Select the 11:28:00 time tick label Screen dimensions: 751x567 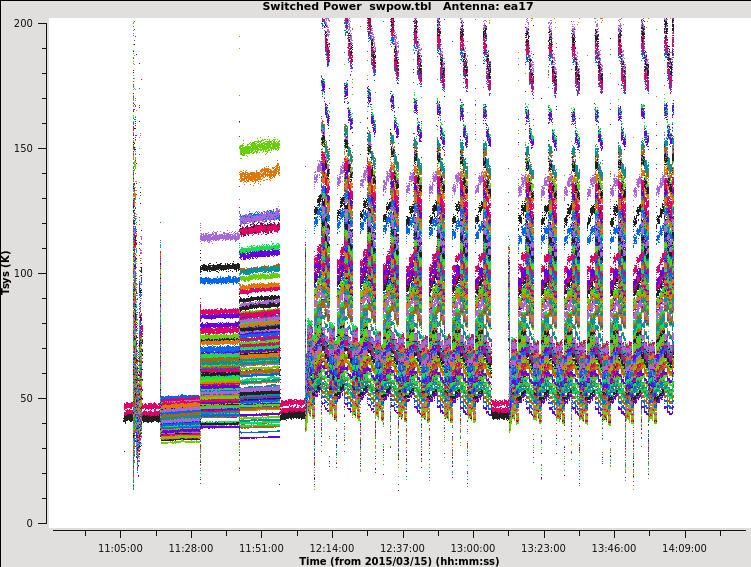(190, 548)
